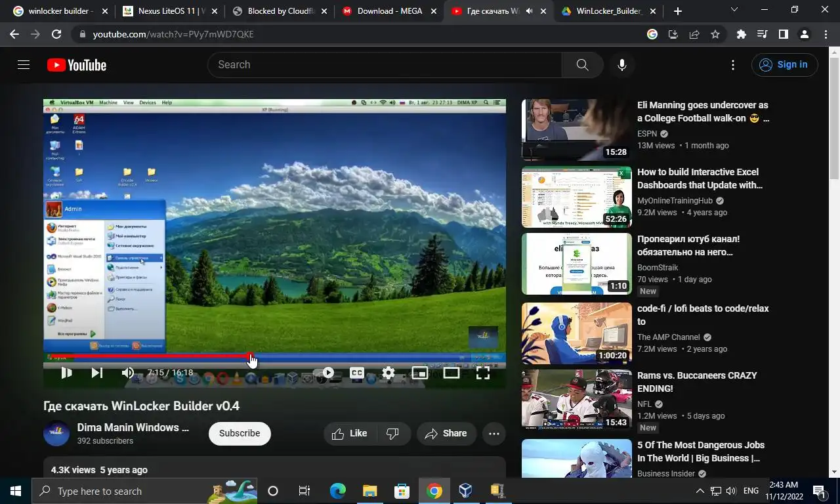Switch to the winlocker builder browser tab

point(58,11)
